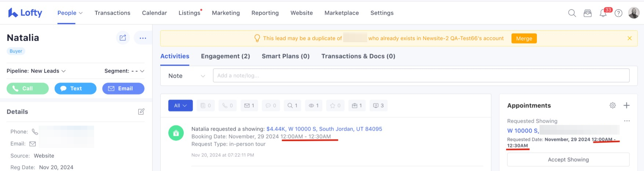Click the help question mark icon
Image resolution: width=644 pixels, height=171 pixels.
click(618, 13)
